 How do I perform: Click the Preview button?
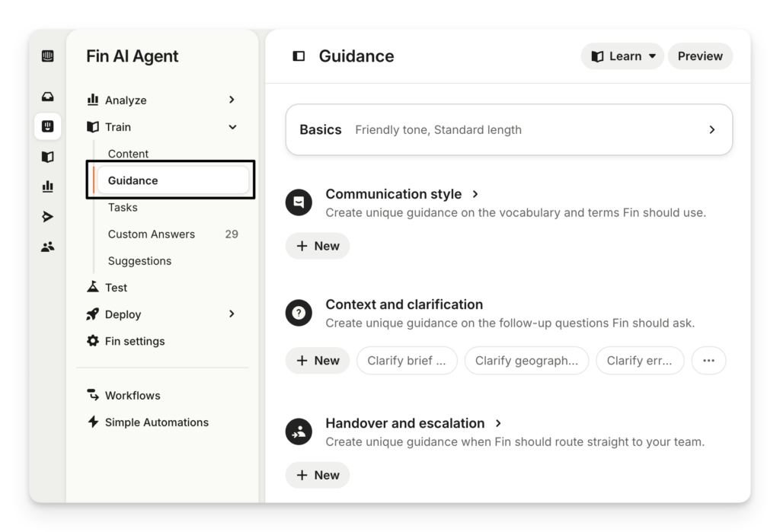tap(700, 56)
